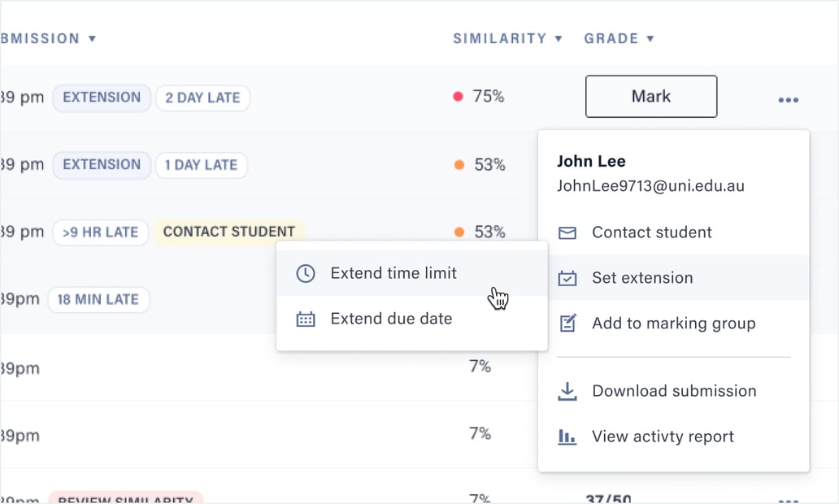Select the Contact student envelope icon
This screenshot has height=504, width=839.
click(567, 232)
